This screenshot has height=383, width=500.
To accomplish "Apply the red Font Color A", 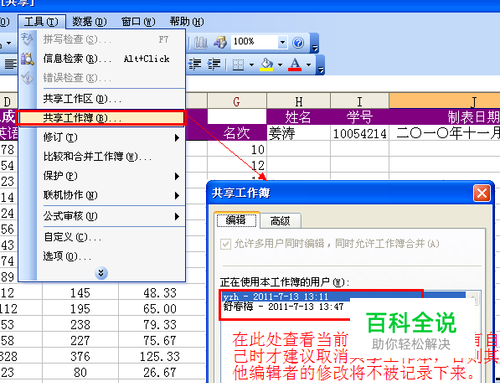I will pos(295,64).
